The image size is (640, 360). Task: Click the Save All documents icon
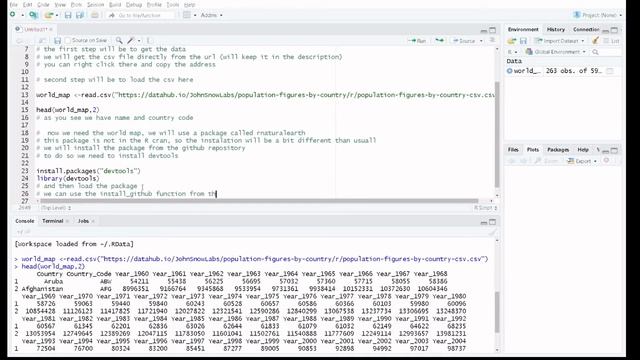tap(80, 15)
